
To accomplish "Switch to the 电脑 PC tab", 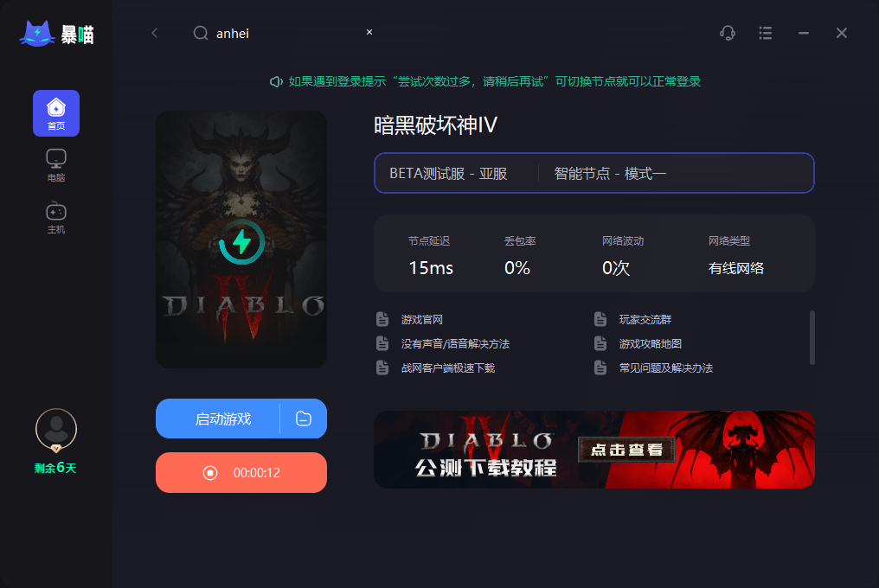I will (56, 165).
